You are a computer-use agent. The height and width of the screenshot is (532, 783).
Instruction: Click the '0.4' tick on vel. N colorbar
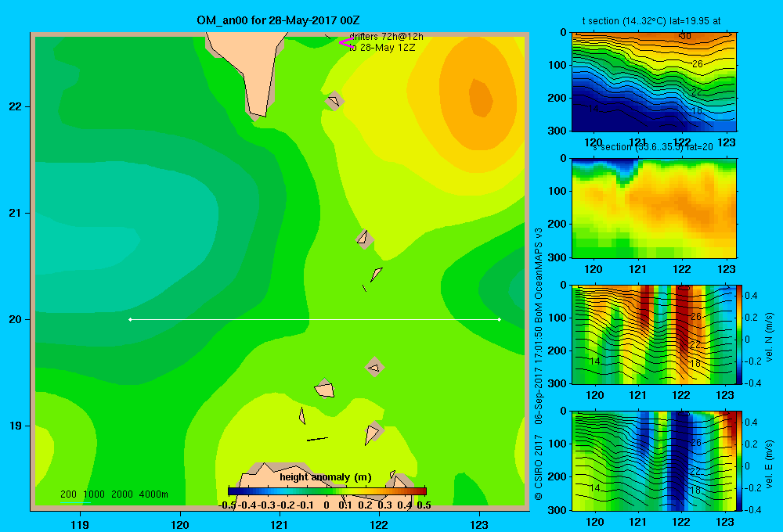752,296
